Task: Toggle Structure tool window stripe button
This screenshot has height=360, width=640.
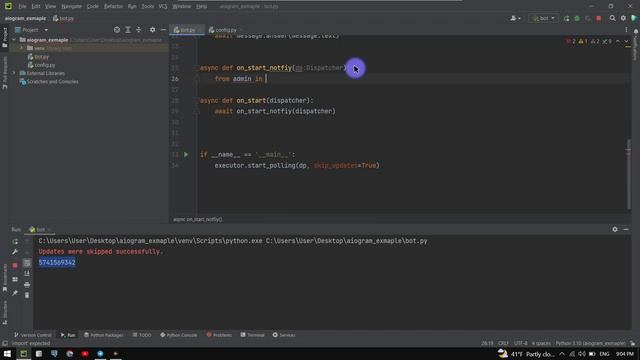Action: click(5, 313)
